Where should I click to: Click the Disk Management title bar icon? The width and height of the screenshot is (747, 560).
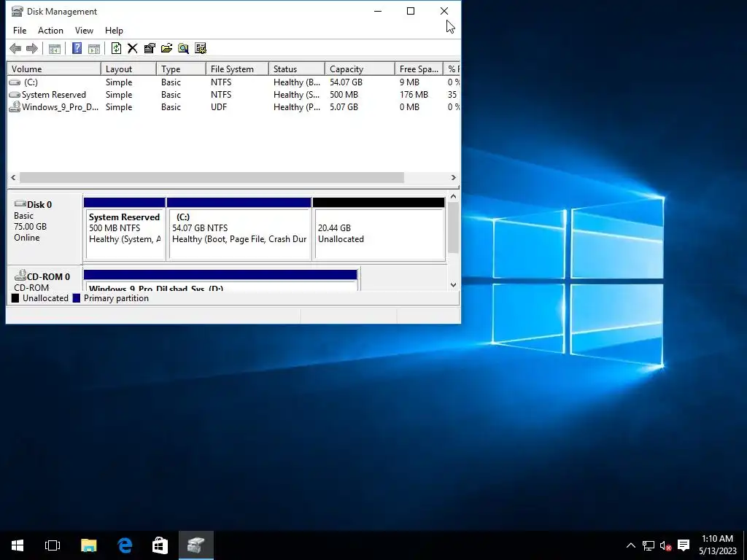pyautogui.click(x=18, y=11)
